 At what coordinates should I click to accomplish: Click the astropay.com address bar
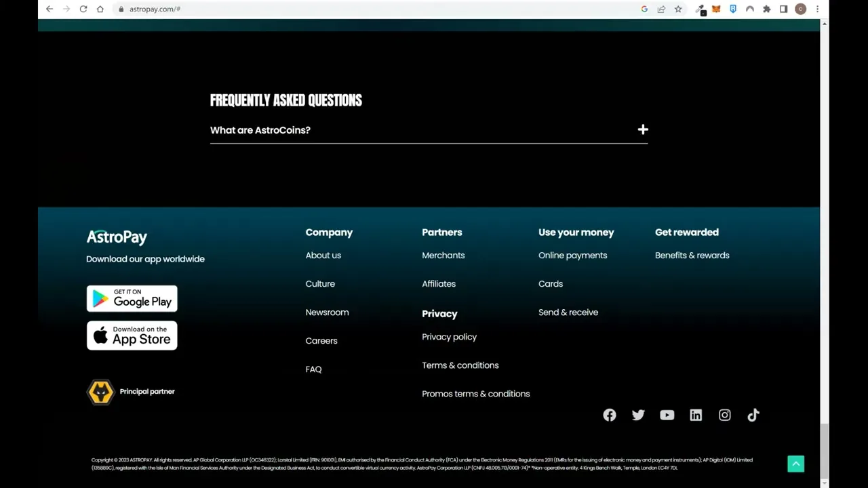[x=373, y=9]
